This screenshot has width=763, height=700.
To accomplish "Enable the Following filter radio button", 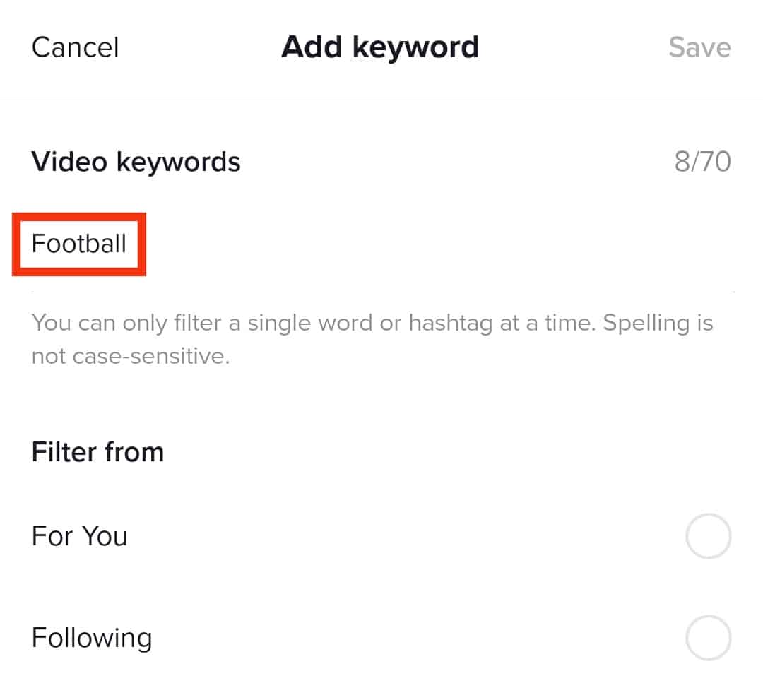I will coord(708,638).
